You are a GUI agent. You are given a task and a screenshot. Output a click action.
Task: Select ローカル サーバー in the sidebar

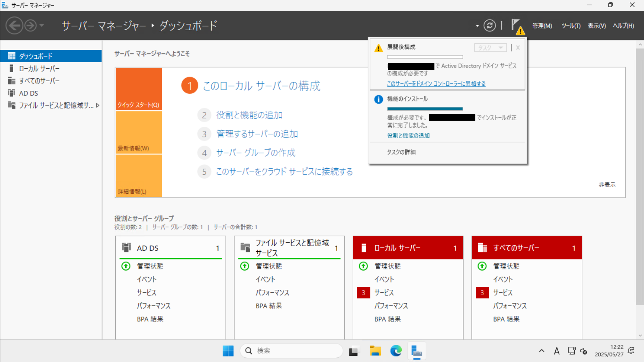51,68
